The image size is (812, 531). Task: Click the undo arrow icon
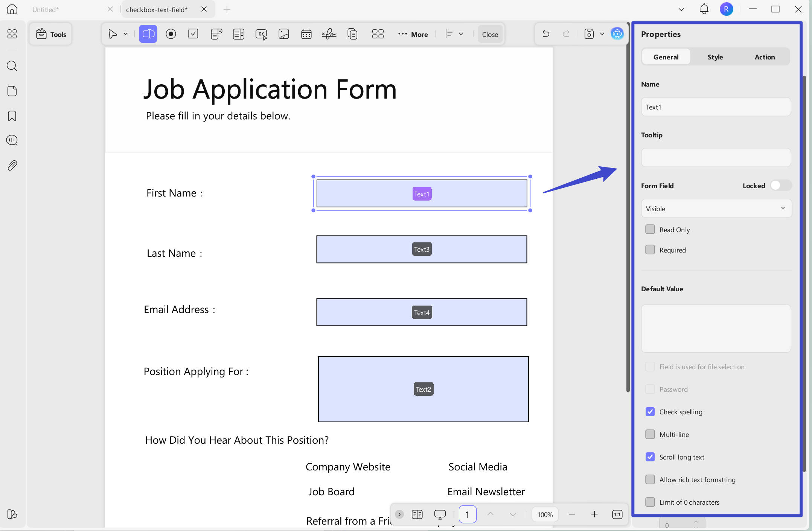point(545,34)
